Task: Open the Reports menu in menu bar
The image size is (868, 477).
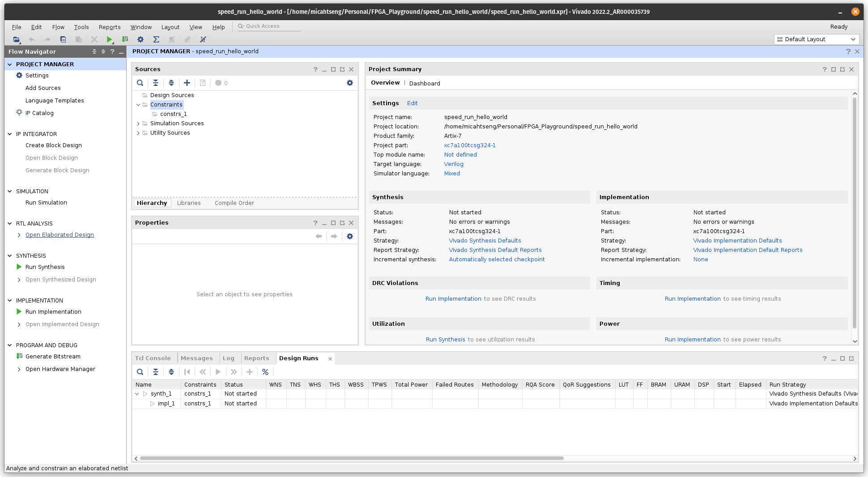Action: click(x=110, y=27)
